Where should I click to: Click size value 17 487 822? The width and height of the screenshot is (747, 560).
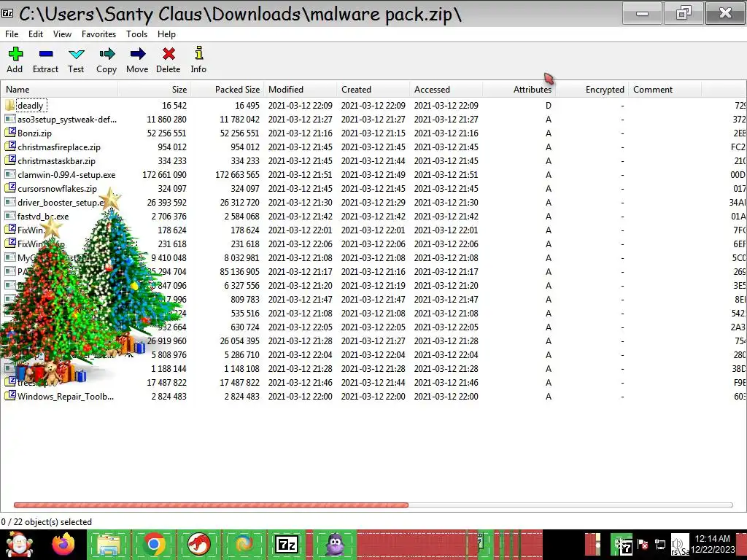[x=167, y=382]
